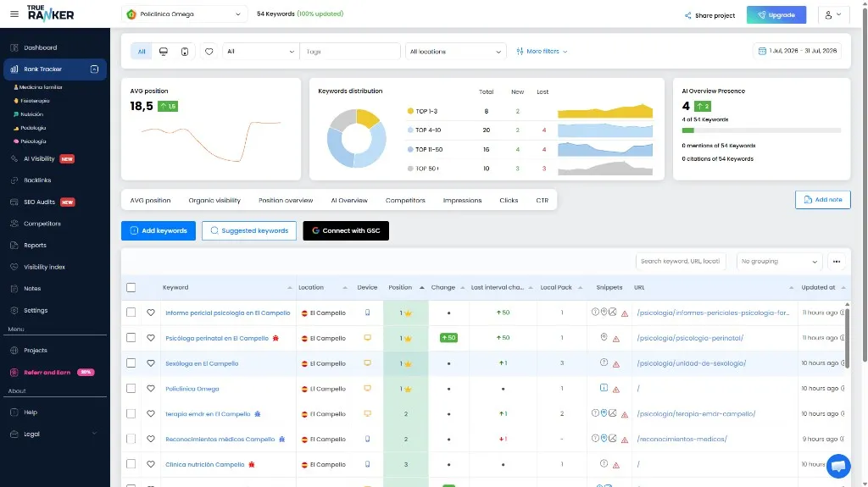Screen dimensions: 868x487
Task: Check Clínica nutrición Campello checkbox
Action: point(131,464)
